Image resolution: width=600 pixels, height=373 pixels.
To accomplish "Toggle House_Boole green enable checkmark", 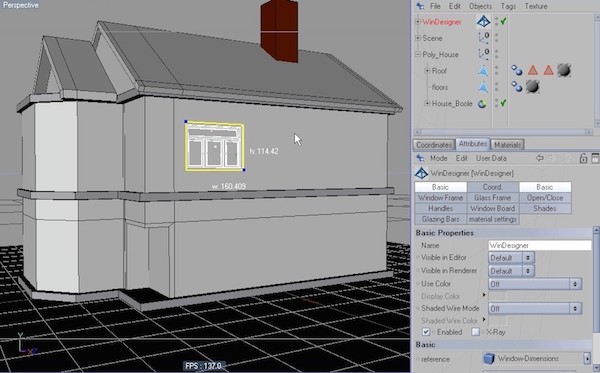I will (503, 103).
